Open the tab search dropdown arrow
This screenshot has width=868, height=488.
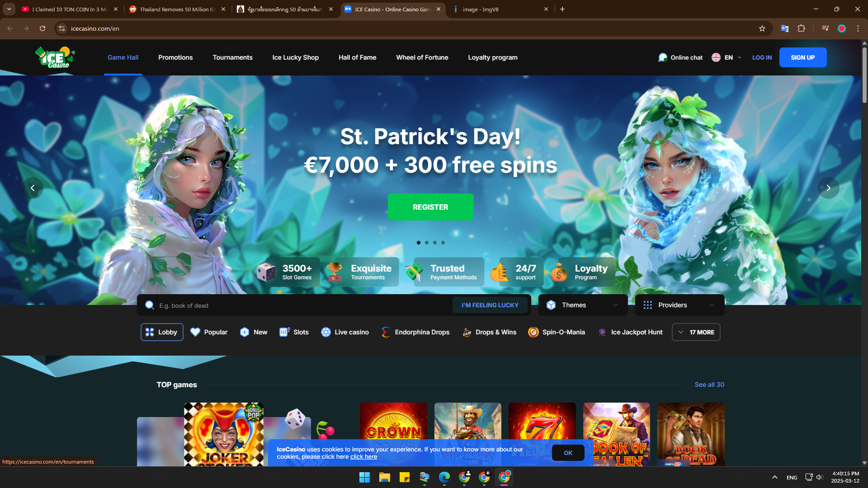pos(9,9)
